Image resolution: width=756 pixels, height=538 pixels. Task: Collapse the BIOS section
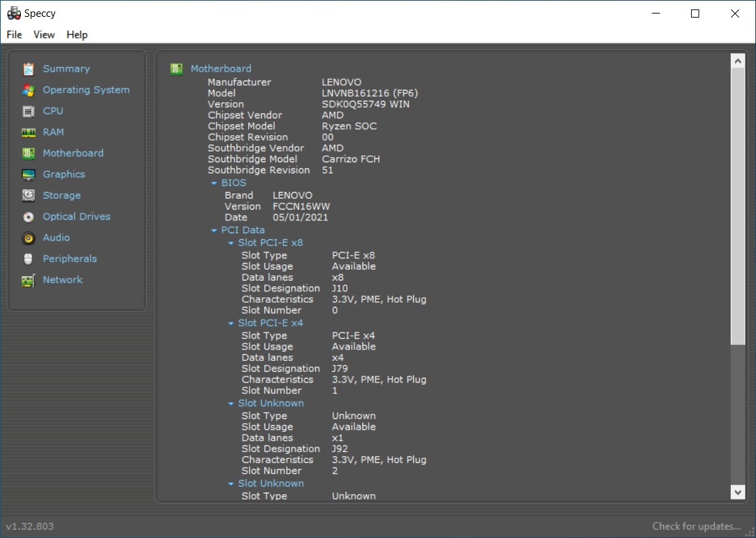point(214,183)
